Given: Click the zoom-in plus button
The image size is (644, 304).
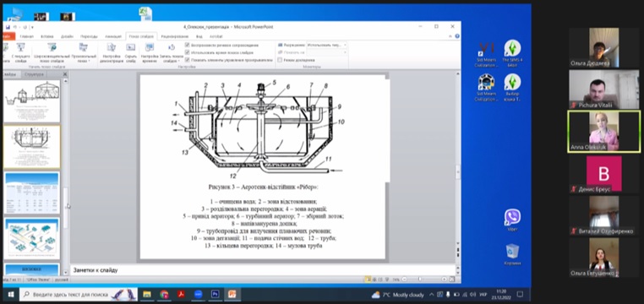Looking at the screenshot, I should coord(445,279).
